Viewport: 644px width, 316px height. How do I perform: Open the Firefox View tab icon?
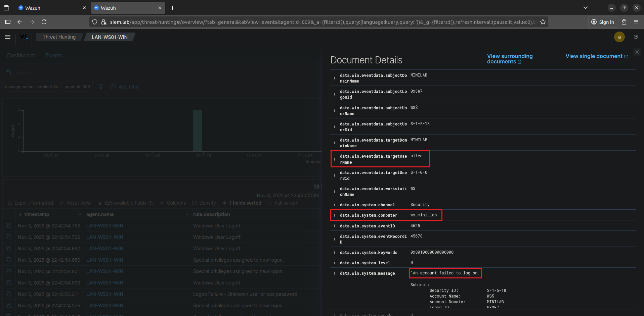(x=6, y=8)
